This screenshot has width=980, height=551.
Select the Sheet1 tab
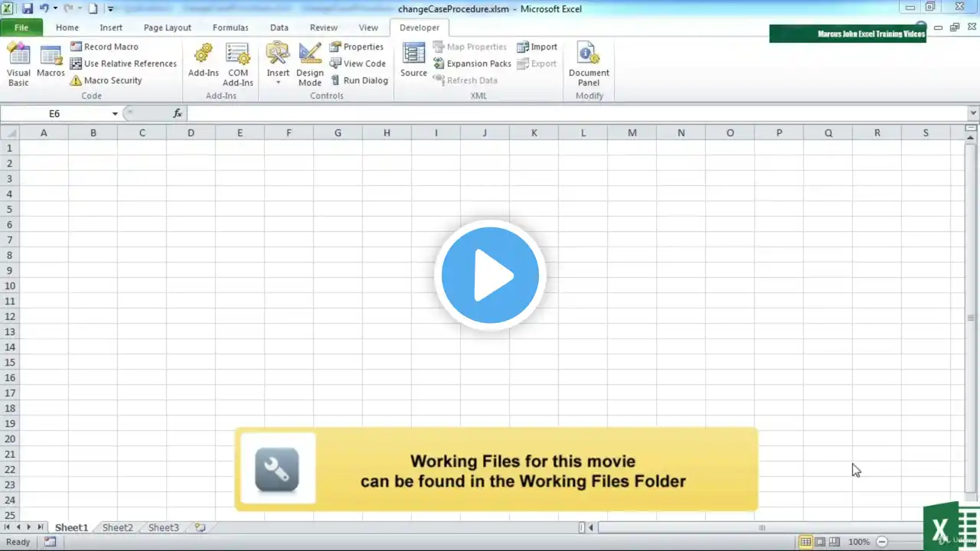71,528
